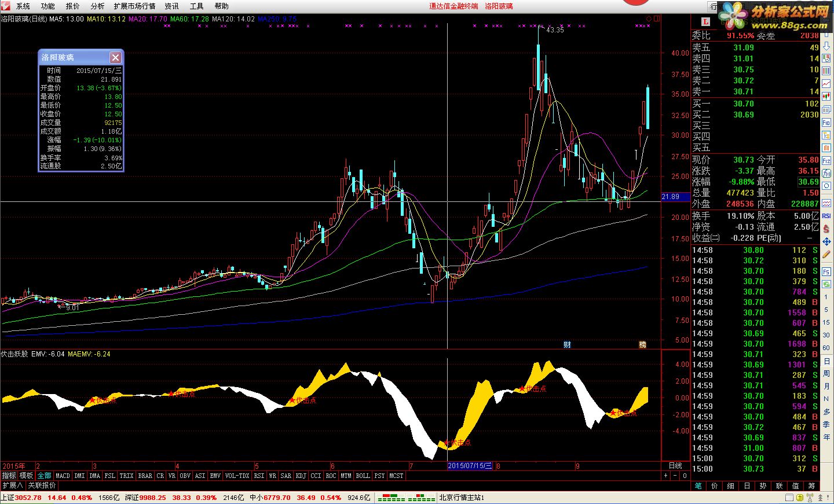Select the 联 tab under tick list
This screenshot has height=504, width=834.
(779, 486)
